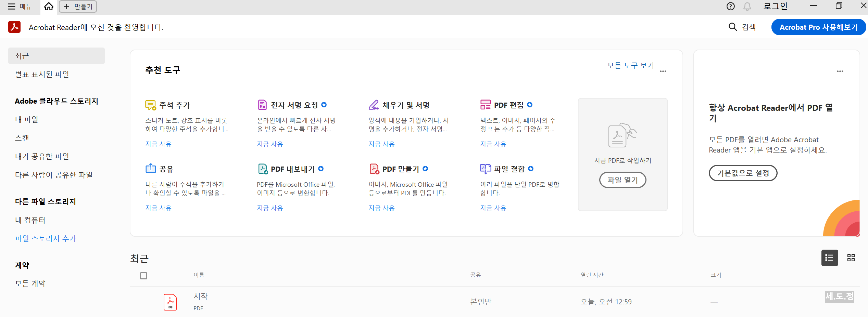The height and width of the screenshot is (317, 868).
Task: Switch recent files to grid view
Action: point(851,258)
